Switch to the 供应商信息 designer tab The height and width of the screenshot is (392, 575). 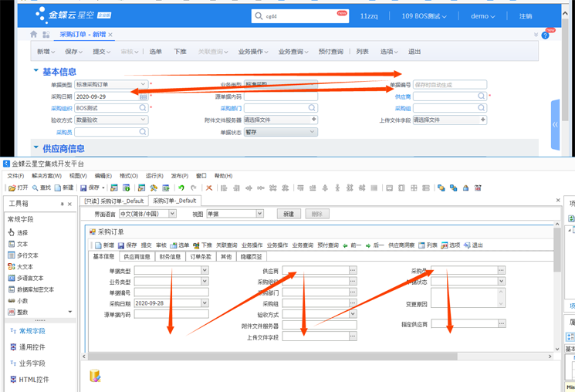click(137, 257)
